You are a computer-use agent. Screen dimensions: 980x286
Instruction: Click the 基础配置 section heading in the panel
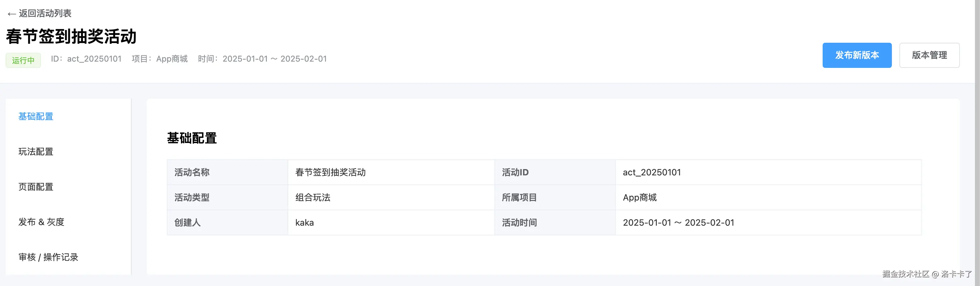192,138
